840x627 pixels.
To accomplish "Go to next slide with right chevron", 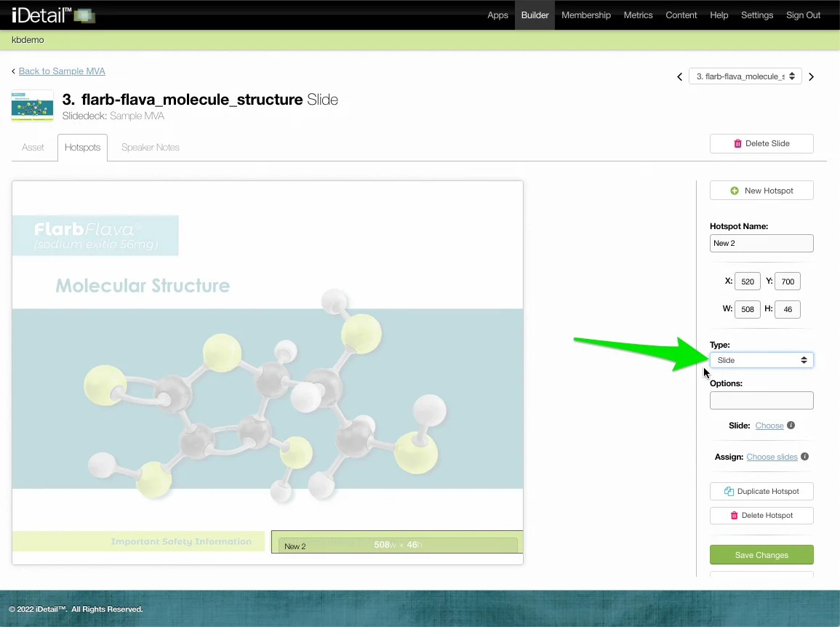I will point(811,76).
